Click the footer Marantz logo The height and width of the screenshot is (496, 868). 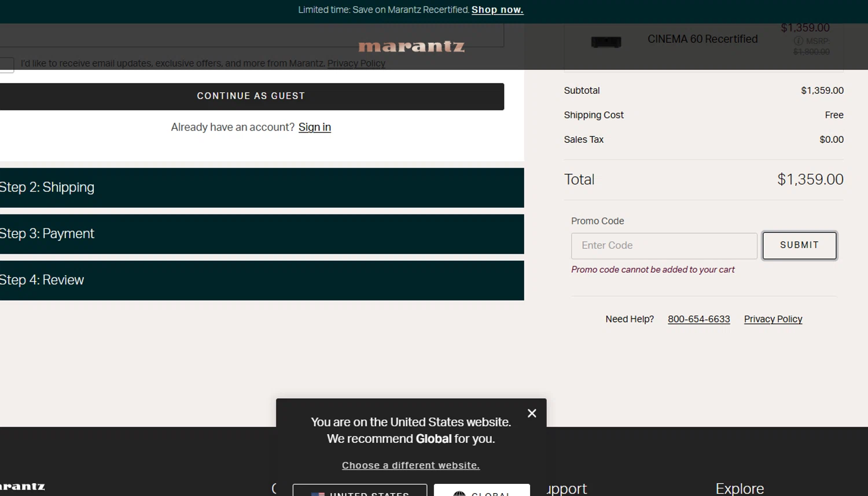click(23, 487)
